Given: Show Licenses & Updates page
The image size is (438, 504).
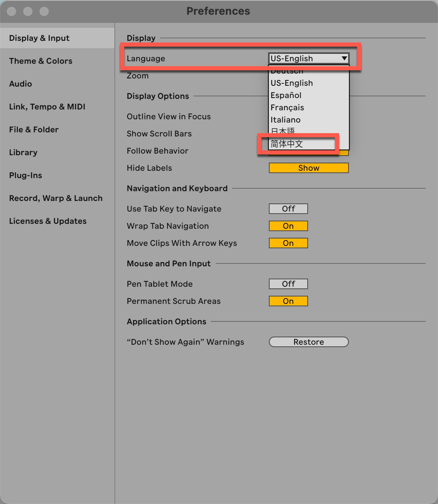Looking at the screenshot, I should pyautogui.click(x=48, y=221).
